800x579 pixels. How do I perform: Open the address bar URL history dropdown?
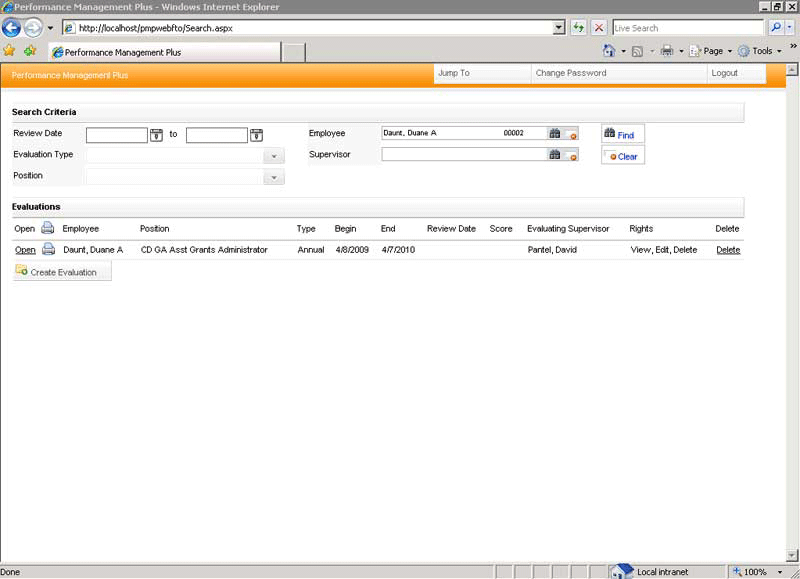click(559, 28)
